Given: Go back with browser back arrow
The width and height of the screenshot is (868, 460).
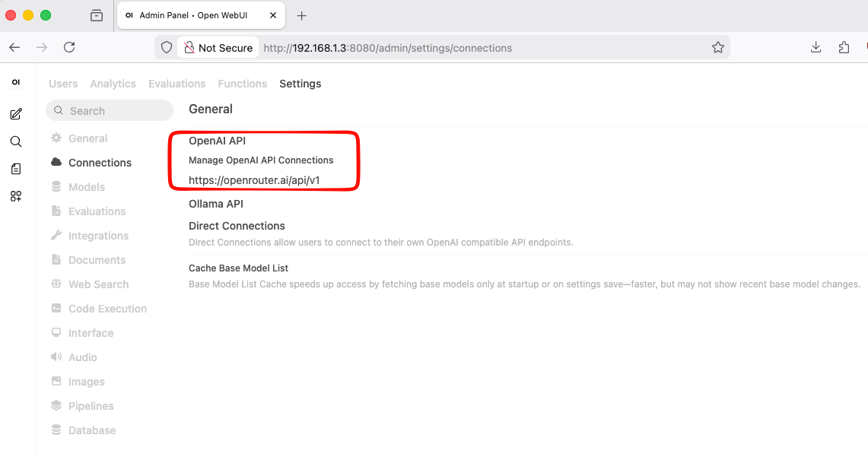Looking at the screenshot, I should [15, 48].
